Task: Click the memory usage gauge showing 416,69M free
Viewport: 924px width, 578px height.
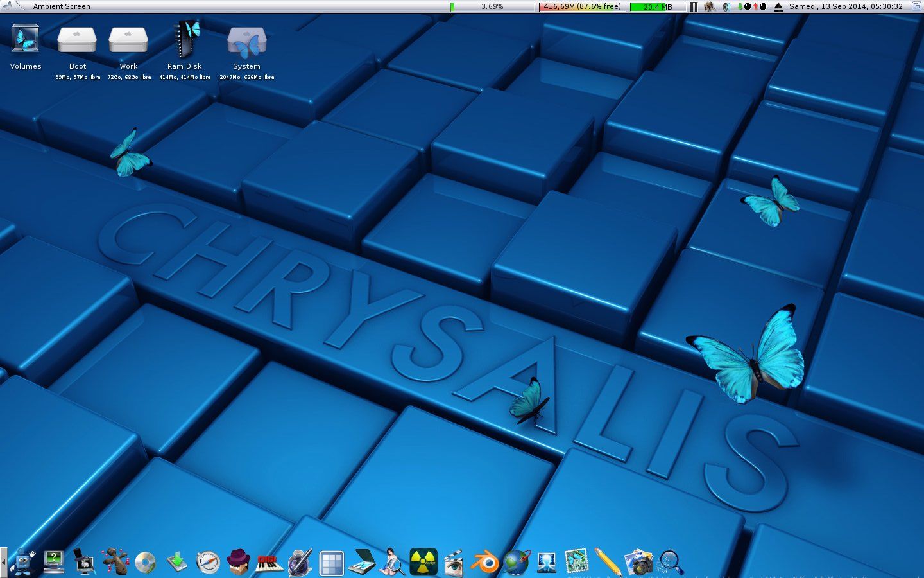Action: pos(581,6)
